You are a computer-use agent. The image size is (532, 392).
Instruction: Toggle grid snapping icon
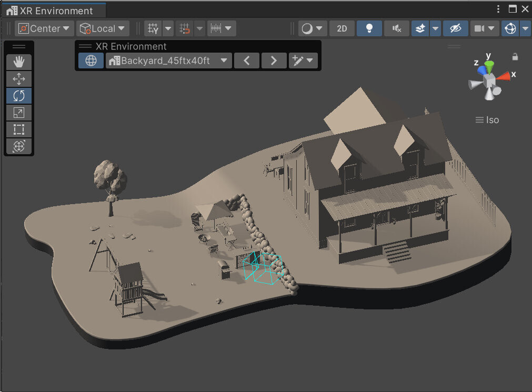click(185, 28)
